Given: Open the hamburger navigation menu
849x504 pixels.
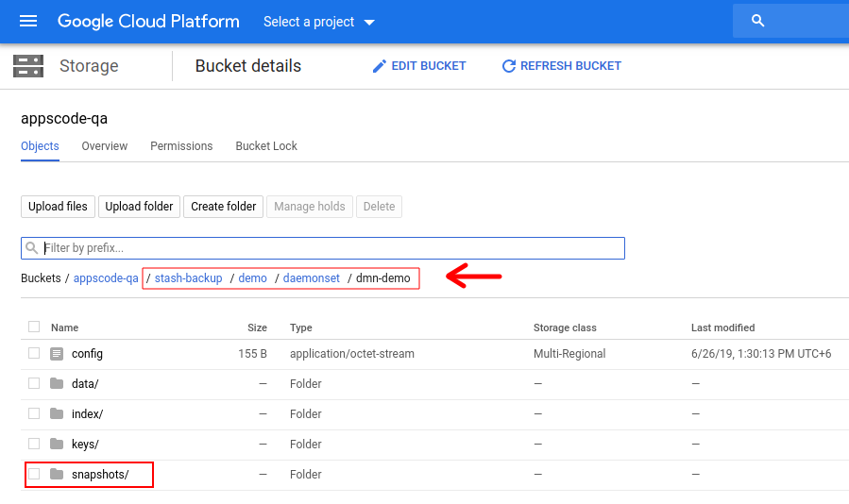Looking at the screenshot, I should pos(28,21).
